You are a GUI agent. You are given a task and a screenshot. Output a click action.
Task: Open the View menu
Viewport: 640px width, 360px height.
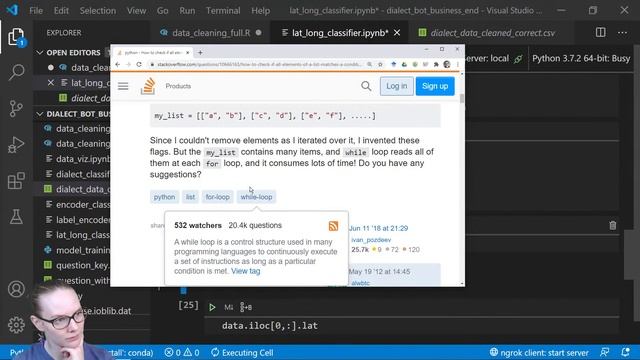136,11
